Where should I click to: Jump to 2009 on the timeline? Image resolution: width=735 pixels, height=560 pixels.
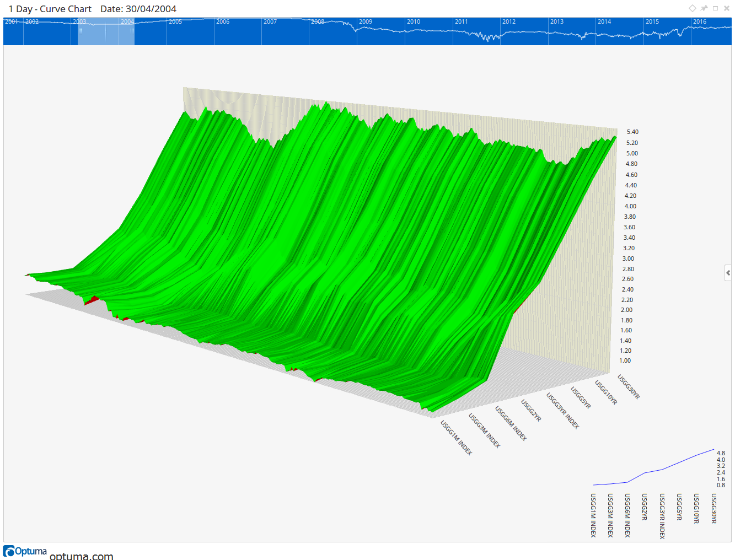click(366, 22)
